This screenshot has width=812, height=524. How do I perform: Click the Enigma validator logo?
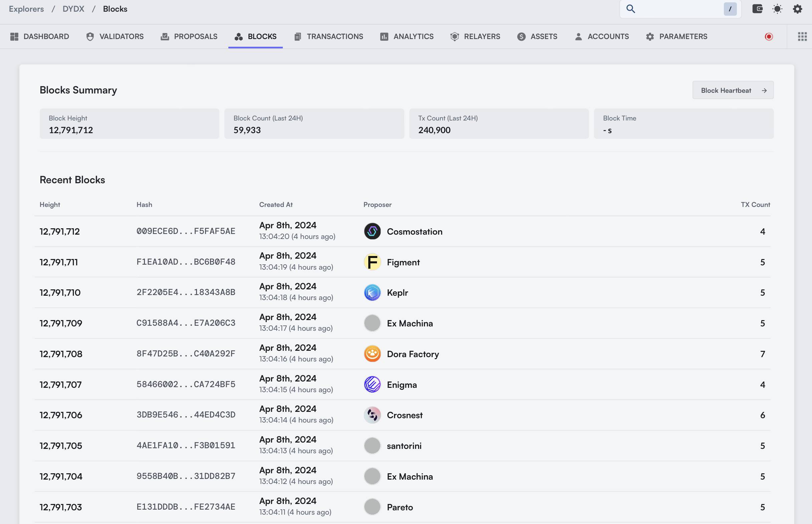(x=372, y=384)
